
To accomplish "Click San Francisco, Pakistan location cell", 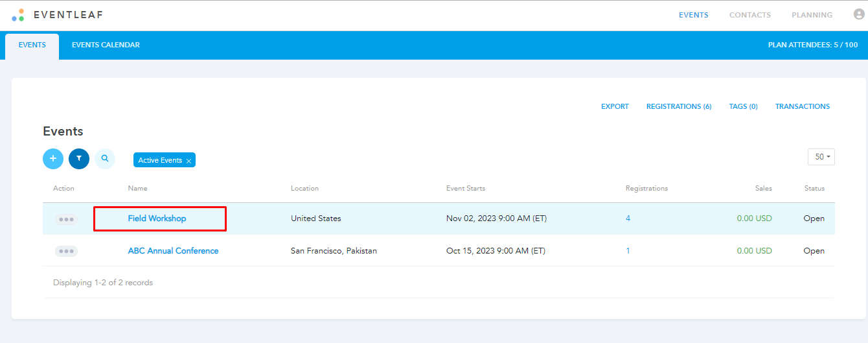I will [334, 251].
